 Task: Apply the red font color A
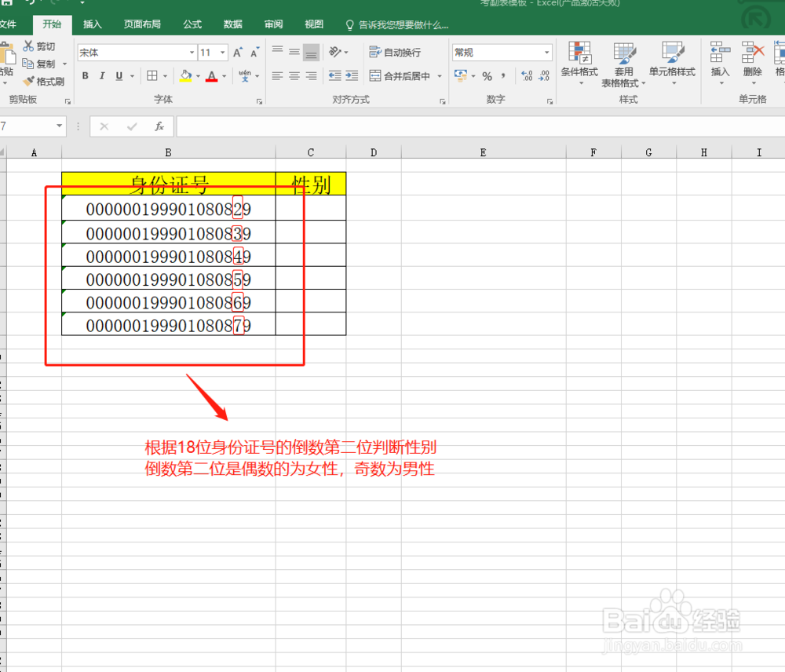[212, 76]
